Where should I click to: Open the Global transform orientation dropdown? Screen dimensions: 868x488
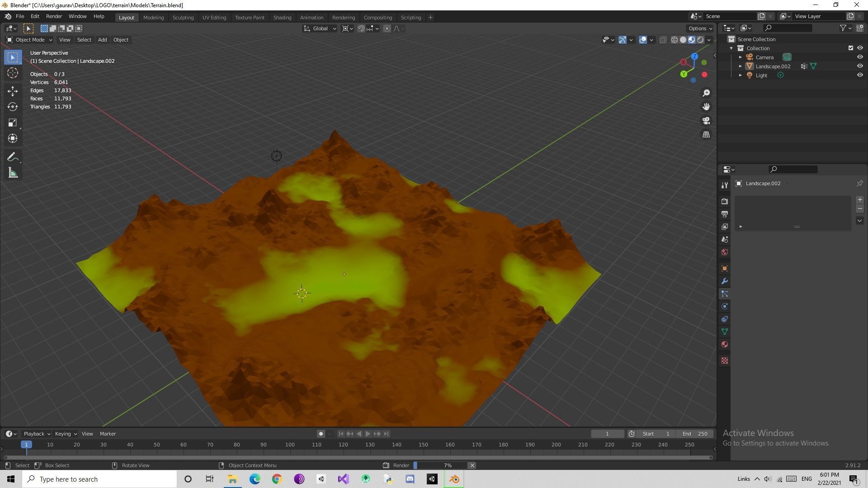320,28
